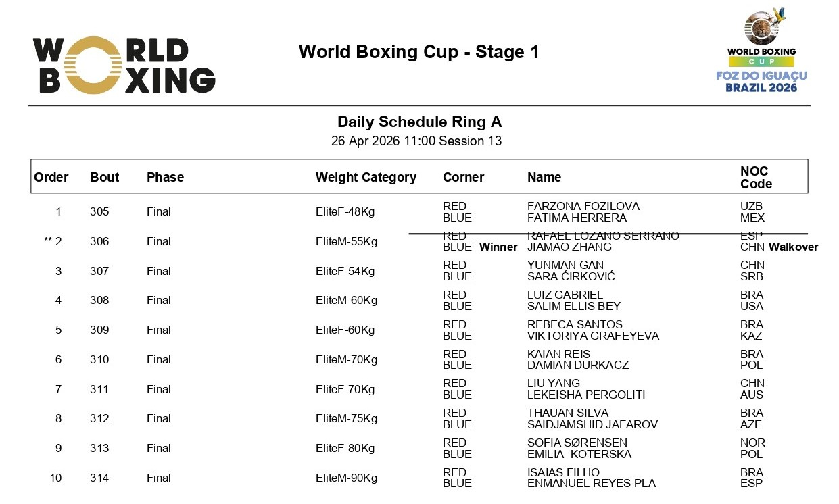Select the EliteF-54Kg weight category
The width and height of the screenshot is (839, 504).
pyautogui.click(x=345, y=271)
